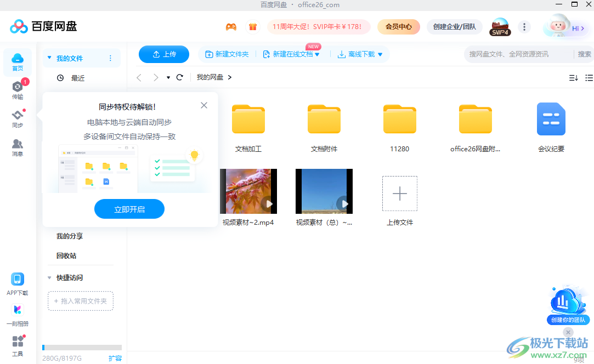The width and height of the screenshot is (594, 364).
Task: Click the gift box icon
Action: [x=253, y=27]
